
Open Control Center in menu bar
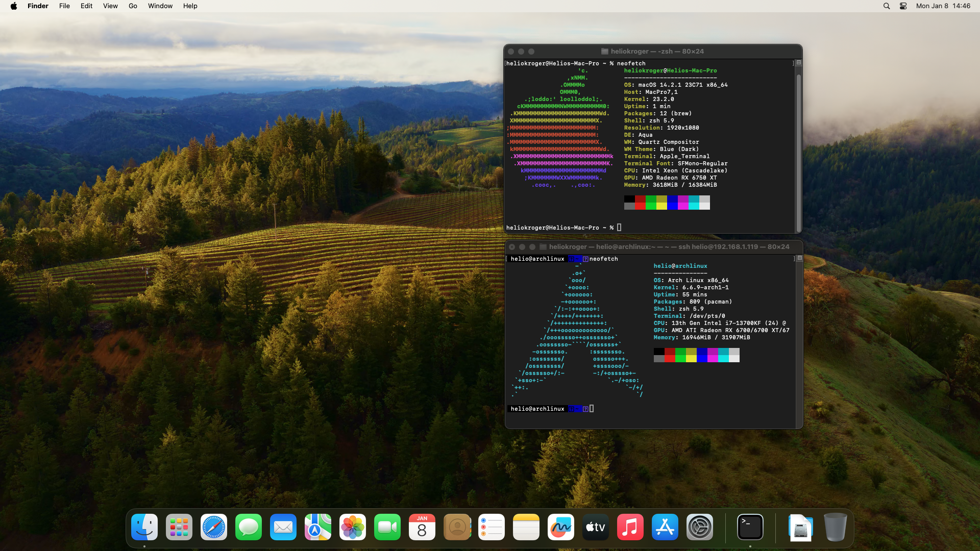pyautogui.click(x=903, y=6)
